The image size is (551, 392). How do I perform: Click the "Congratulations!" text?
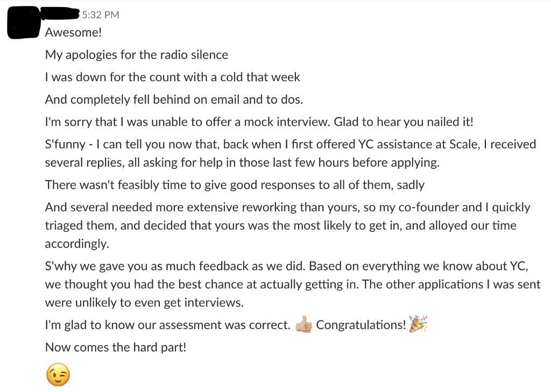coord(361,325)
